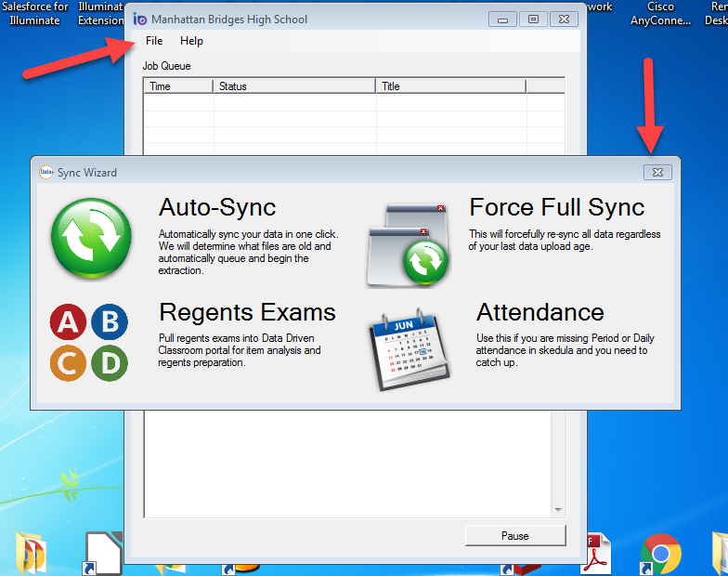
Task: Click the Force Full Sync windows icon
Action: click(x=409, y=245)
